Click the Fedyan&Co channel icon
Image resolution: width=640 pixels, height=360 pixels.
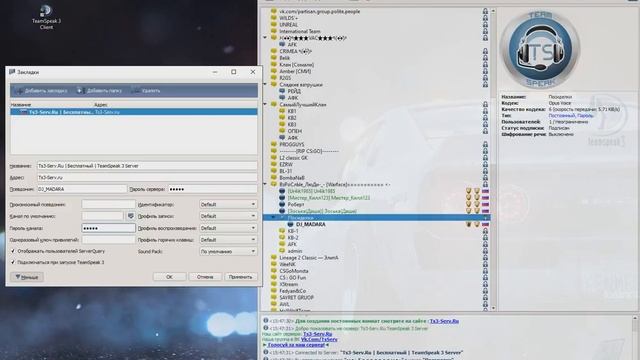pos(274,291)
